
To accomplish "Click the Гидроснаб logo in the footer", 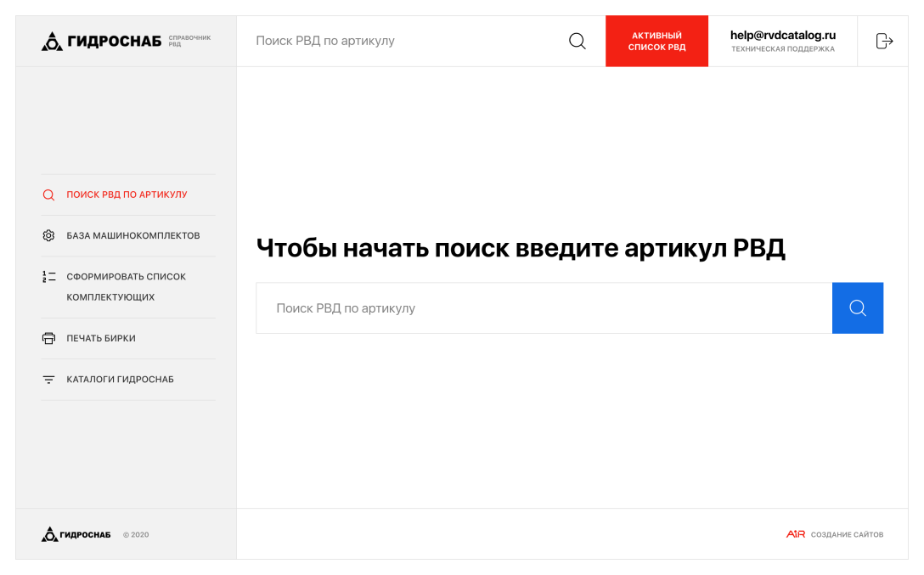I will click(76, 534).
